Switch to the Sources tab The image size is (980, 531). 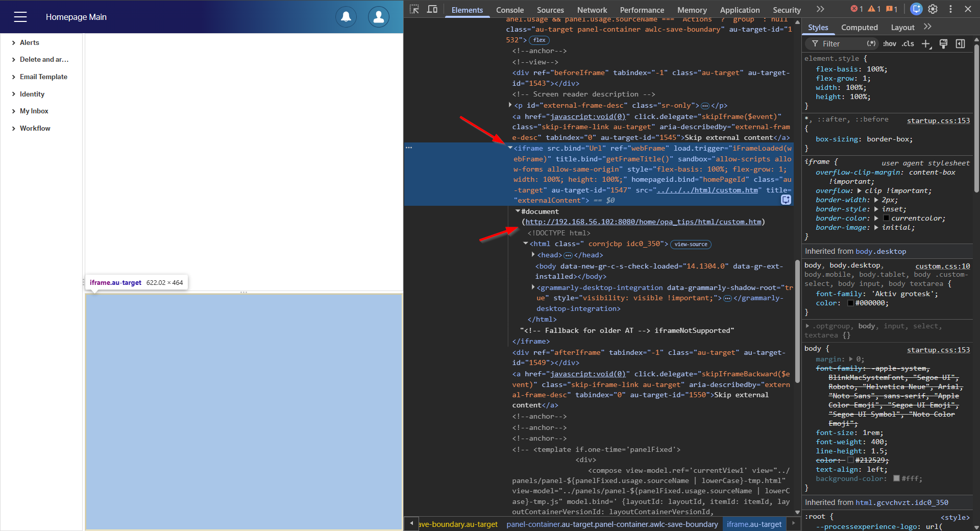pos(550,10)
